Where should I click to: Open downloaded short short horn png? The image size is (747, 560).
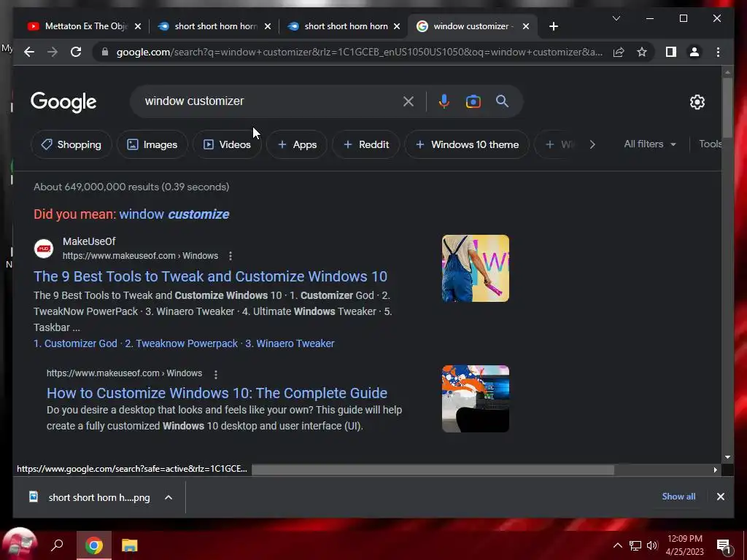(90, 497)
